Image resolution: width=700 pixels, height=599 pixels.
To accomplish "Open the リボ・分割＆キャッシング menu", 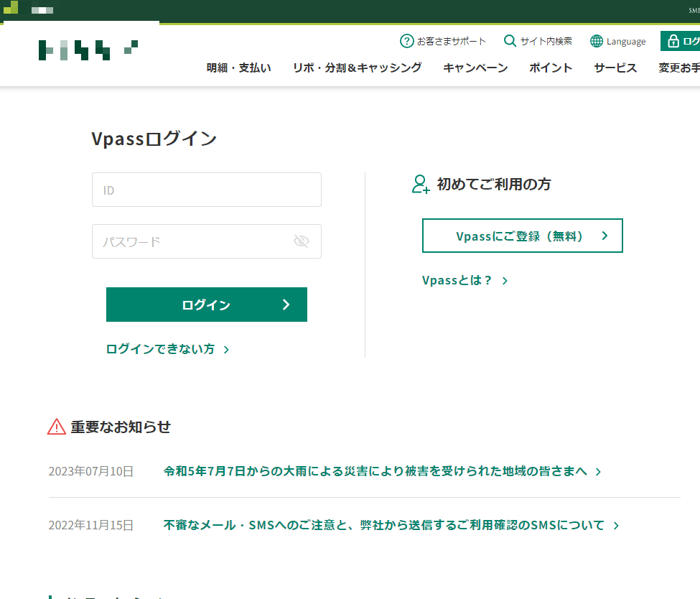I will [357, 68].
